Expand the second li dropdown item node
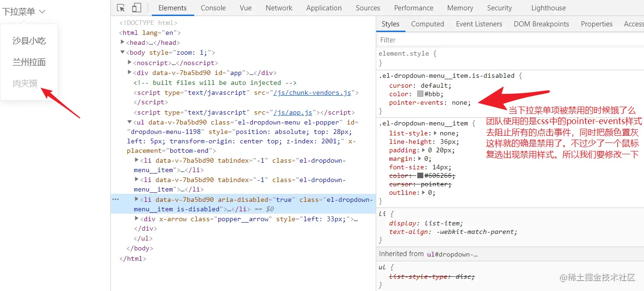The width and height of the screenshot is (644, 291). click(137, 179)
